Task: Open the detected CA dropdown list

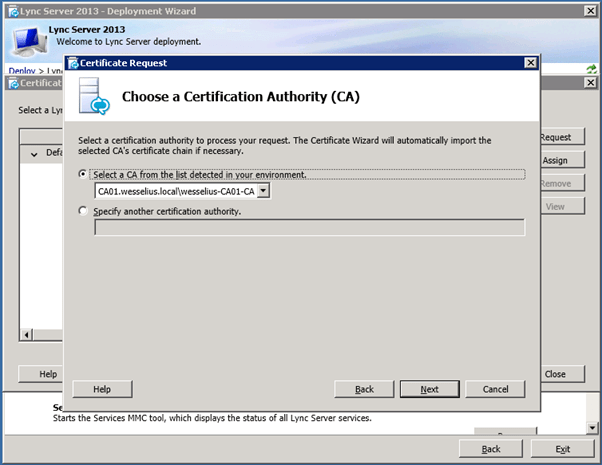Action: click(x=263, y=190)
